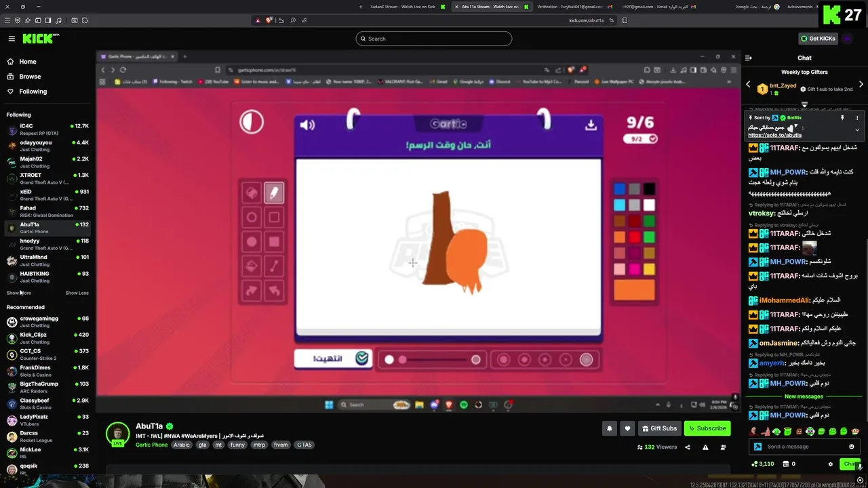
Task: Select the hollow rectangle tool
Action: (x=274, y=218)
